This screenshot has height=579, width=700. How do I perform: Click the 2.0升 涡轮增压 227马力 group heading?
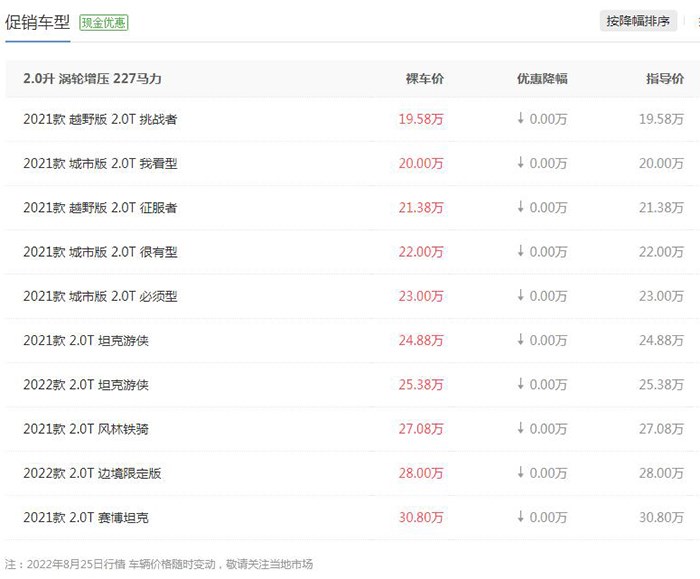point(92,79)
